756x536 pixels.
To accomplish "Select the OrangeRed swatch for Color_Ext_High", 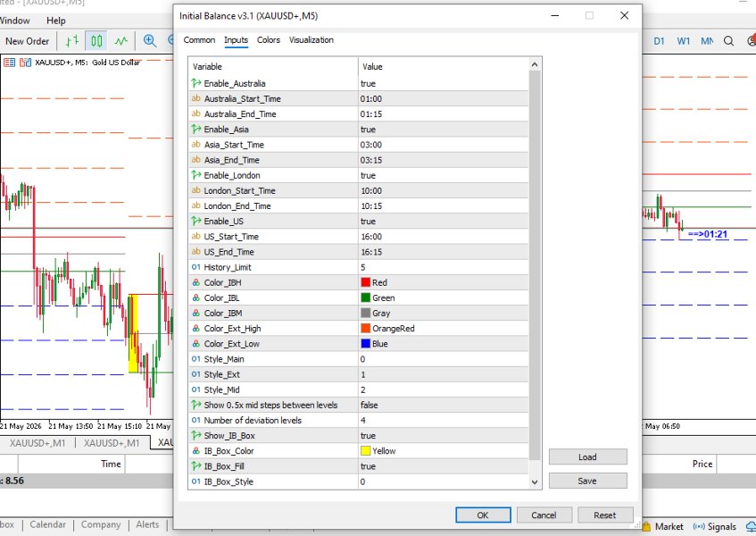I will [365, 328].
